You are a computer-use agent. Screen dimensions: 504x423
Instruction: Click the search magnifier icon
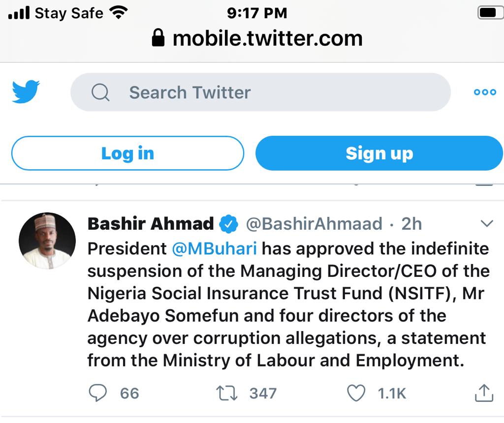(x=100, y=92)
